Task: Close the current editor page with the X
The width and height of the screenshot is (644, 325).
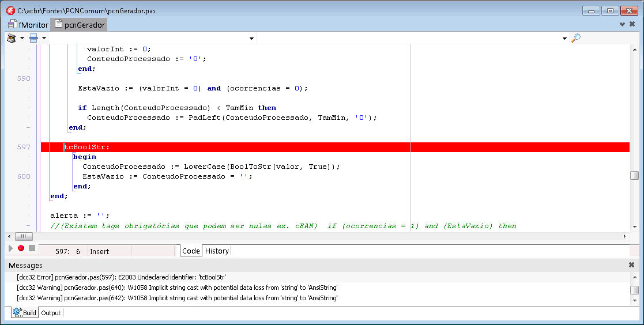Action: (632, 24)
